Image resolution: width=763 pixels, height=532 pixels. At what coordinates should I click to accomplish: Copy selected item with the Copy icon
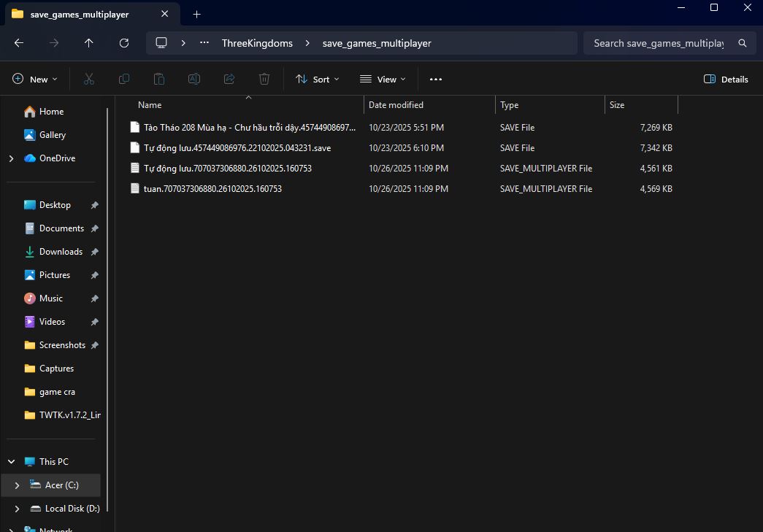(123, 79)
